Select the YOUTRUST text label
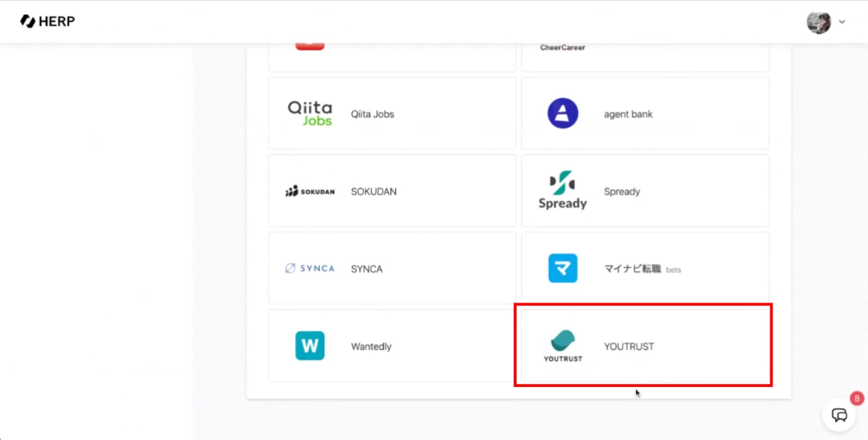The image size is (868, 440). coord(629,346)
